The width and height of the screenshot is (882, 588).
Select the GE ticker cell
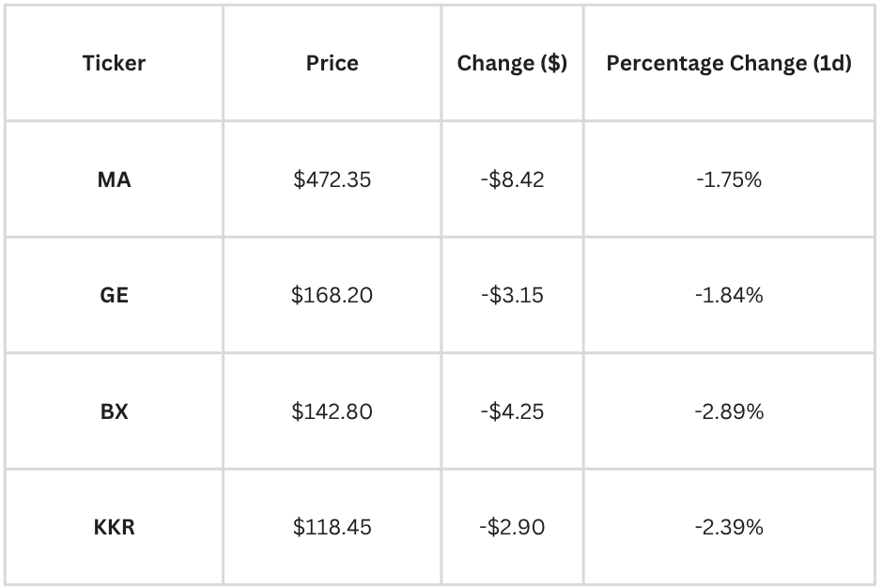pyautogui.click(x=114, y=296)
